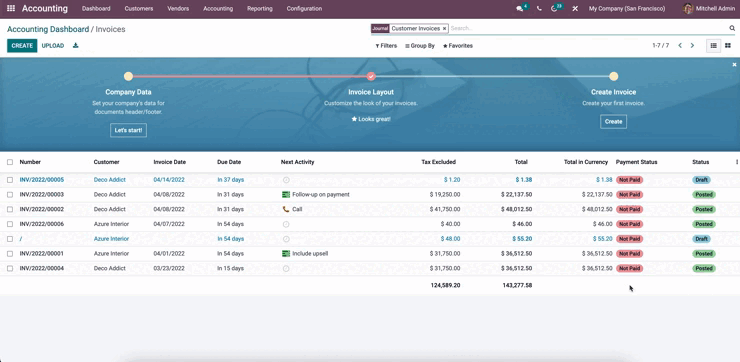Expand the Filters dropdown
This screenshot has height=362, width=740.
[x=386, y=46]
